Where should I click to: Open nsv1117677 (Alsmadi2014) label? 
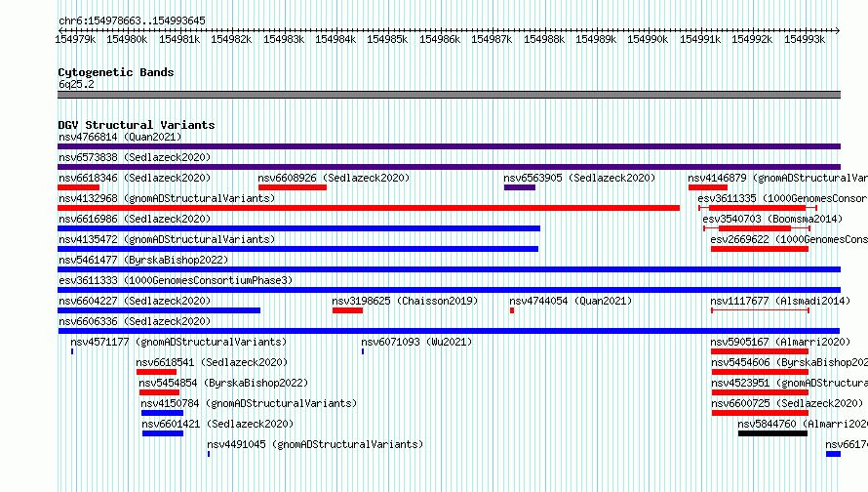click(780, 301)
